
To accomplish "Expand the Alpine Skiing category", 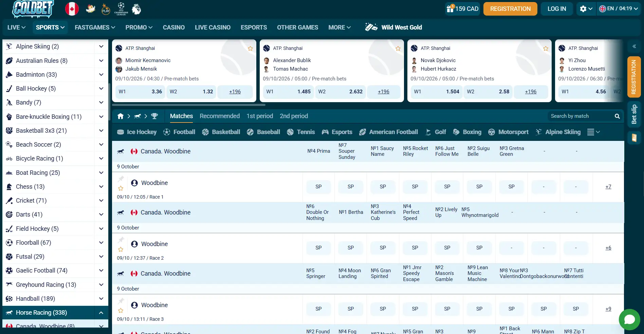I will pos(101,47).
